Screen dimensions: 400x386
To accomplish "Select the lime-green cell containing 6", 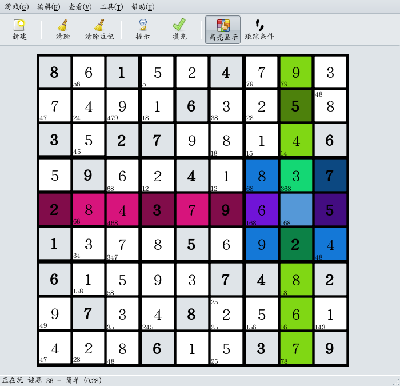I will coord(296,314).
